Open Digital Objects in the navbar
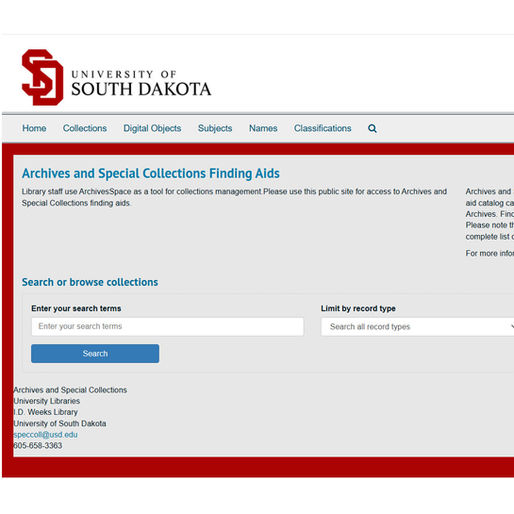Screen dimensions: 514x514 [x=152, y=128]
